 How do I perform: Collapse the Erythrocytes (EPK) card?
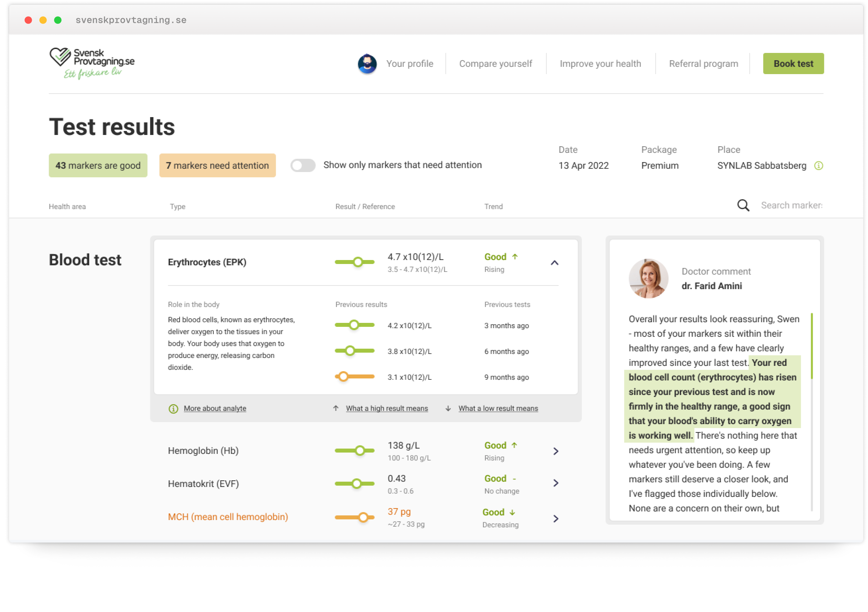555,263
